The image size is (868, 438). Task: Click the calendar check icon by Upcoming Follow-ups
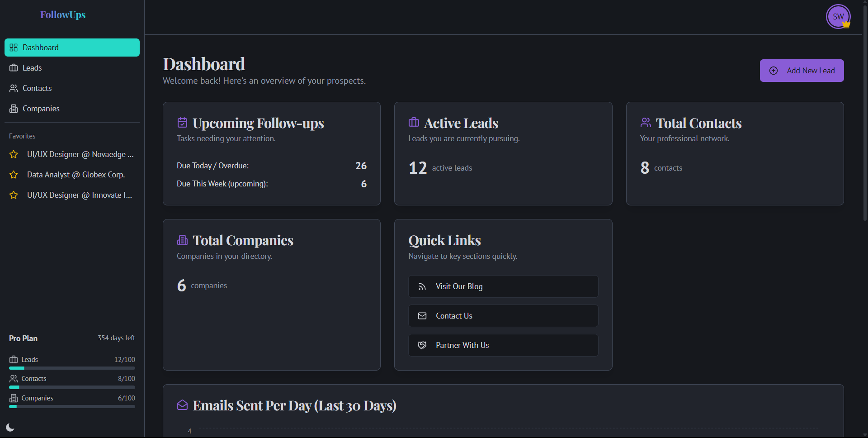click(182, 123)
